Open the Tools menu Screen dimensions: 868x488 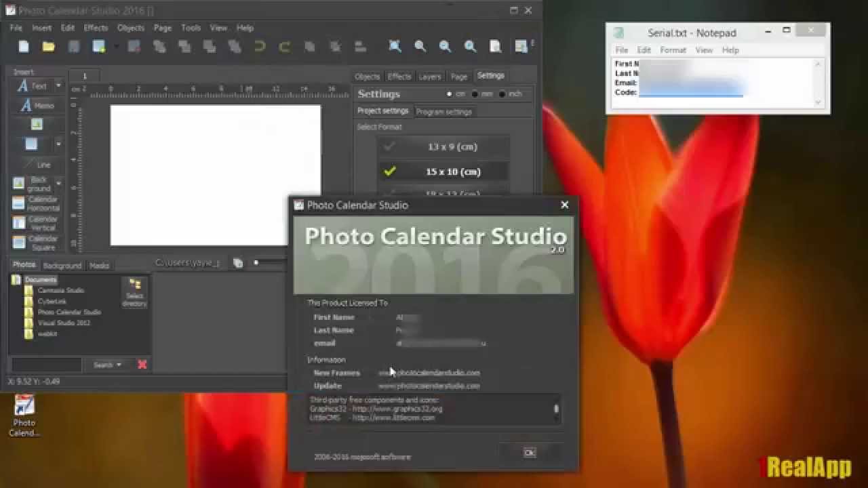pyautogui.click(x=191, y=28)
